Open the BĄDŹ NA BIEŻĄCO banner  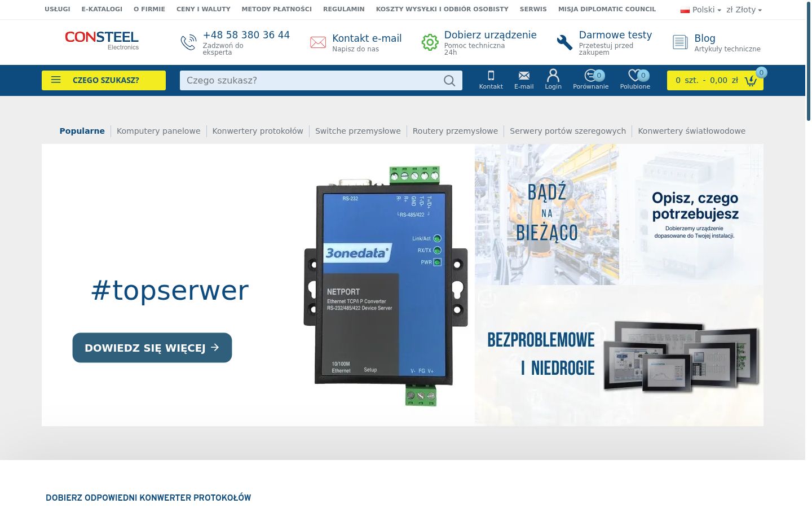coord(547,214)
